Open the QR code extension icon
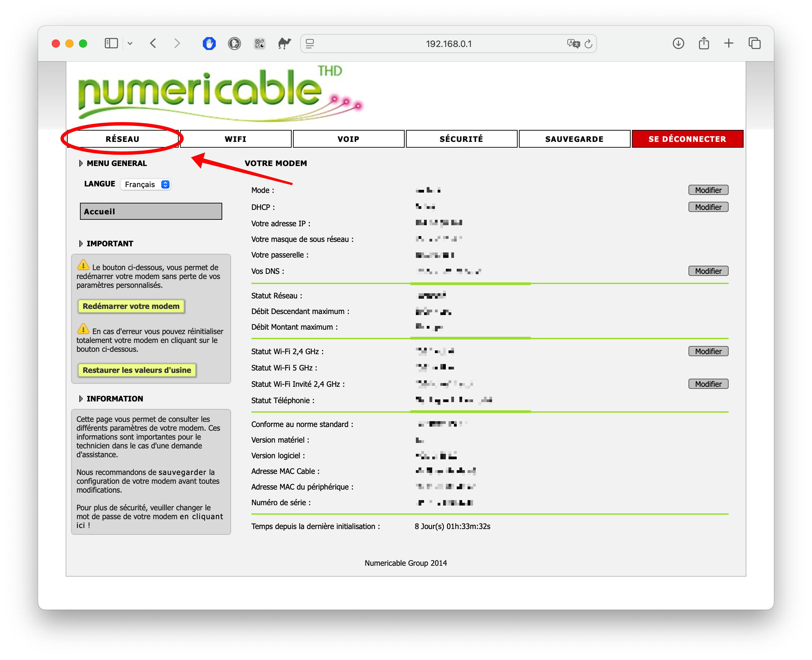This screenshot has height=660, width=812. (x=259, y=44)
